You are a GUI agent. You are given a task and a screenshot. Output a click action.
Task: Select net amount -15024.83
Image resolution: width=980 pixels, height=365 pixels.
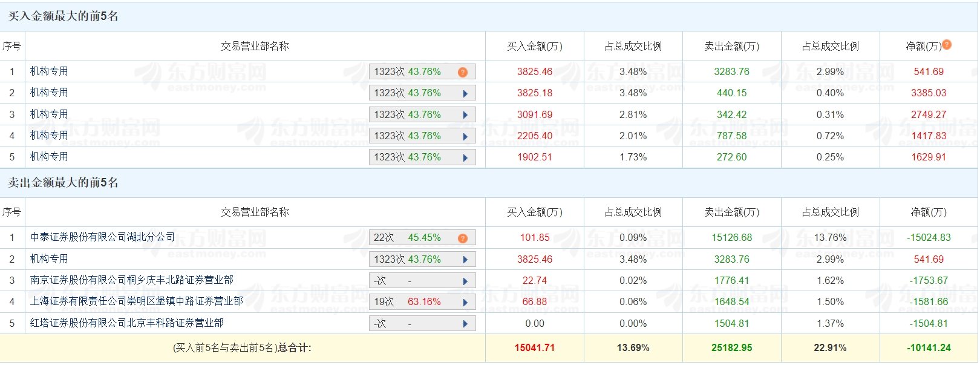pos(929,237)
